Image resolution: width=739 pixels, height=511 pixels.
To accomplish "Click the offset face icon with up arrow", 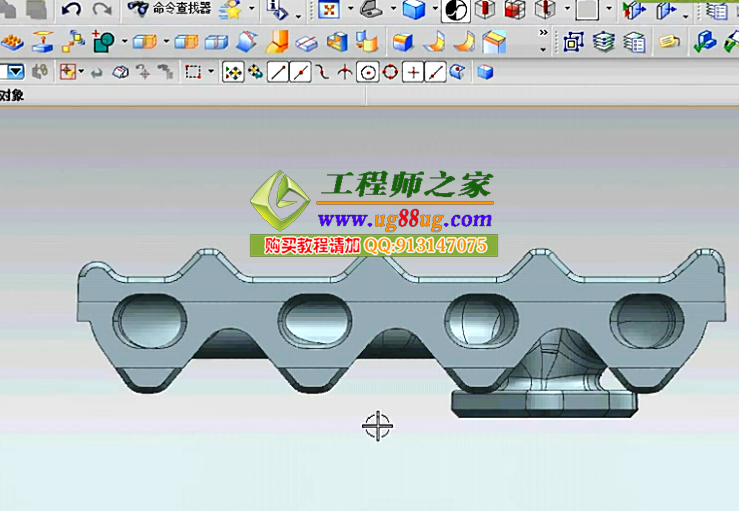I will point(43,41).
